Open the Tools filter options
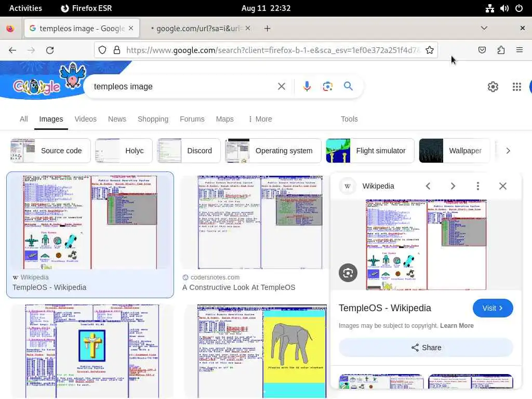Screen dimensions: 532x399 (349, 119)
